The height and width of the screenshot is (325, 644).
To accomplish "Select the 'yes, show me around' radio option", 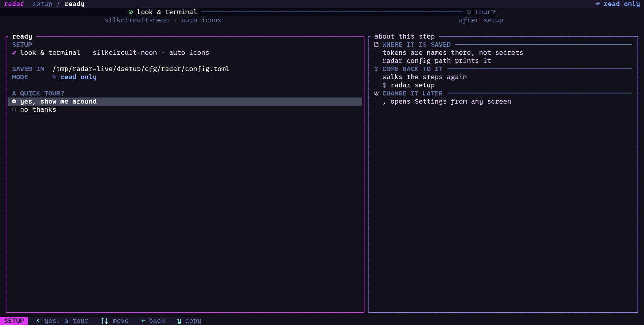I will pyautogui.click(x=185, y=102).
